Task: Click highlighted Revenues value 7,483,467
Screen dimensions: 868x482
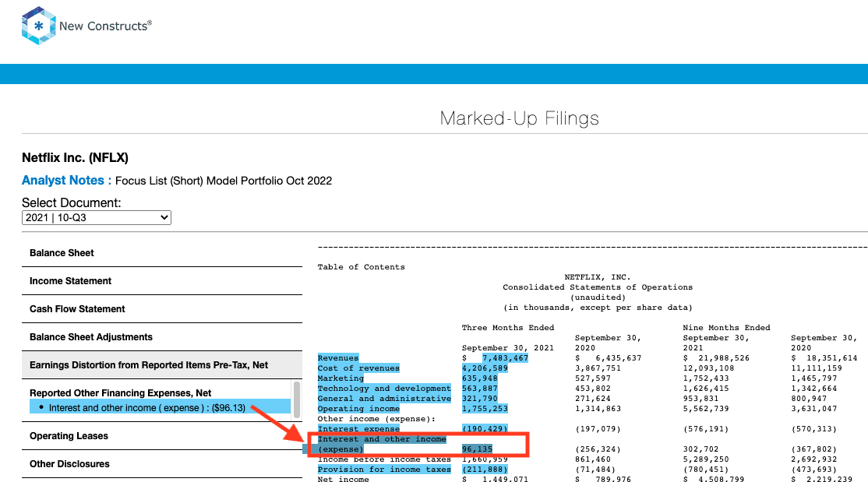Action: 505,358
